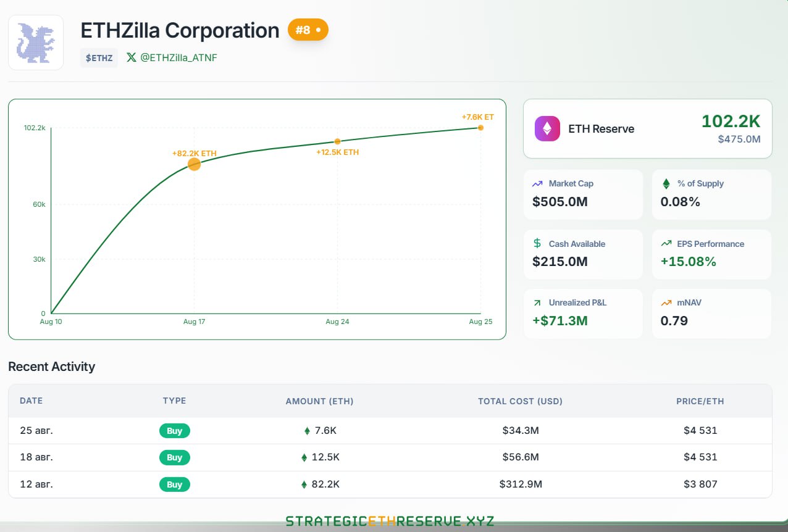
Task: Click the 60k label on the chart's vertical axis
Action: click(x=39, y=204)
